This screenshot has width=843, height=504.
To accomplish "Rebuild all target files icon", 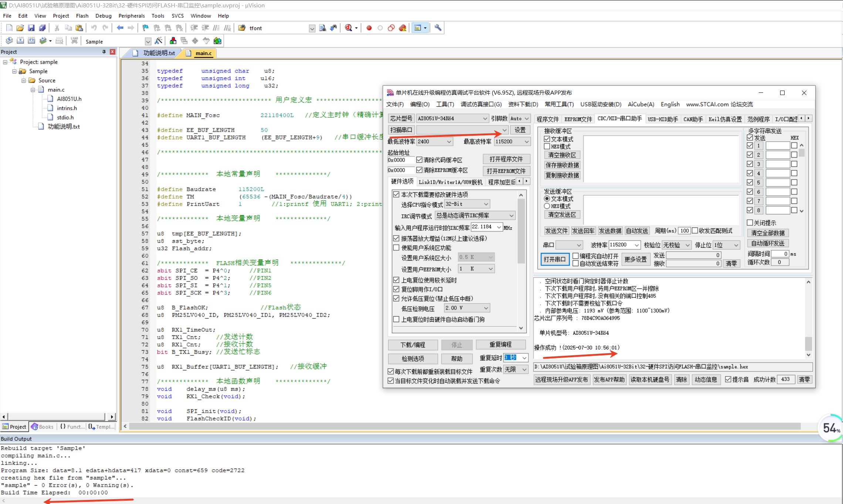I will [31, 41].
